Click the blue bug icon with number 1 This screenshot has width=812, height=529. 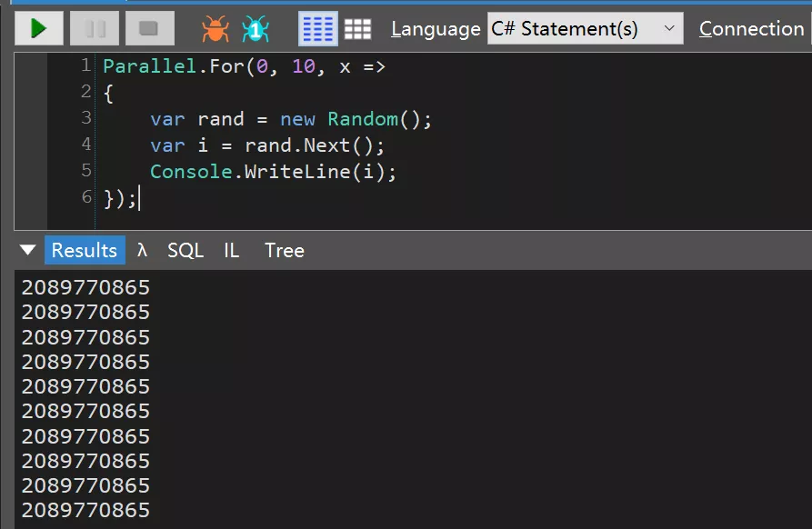coord(256,29)
